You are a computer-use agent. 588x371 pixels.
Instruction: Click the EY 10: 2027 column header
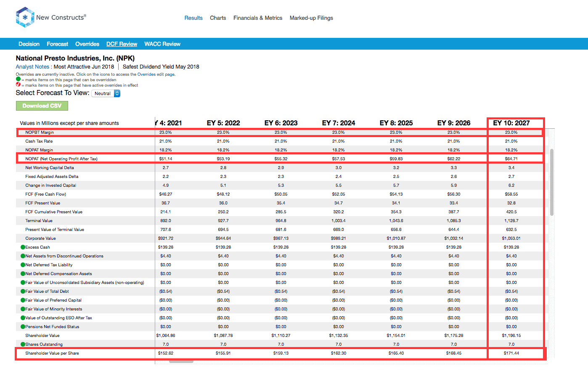coord(511,123)
